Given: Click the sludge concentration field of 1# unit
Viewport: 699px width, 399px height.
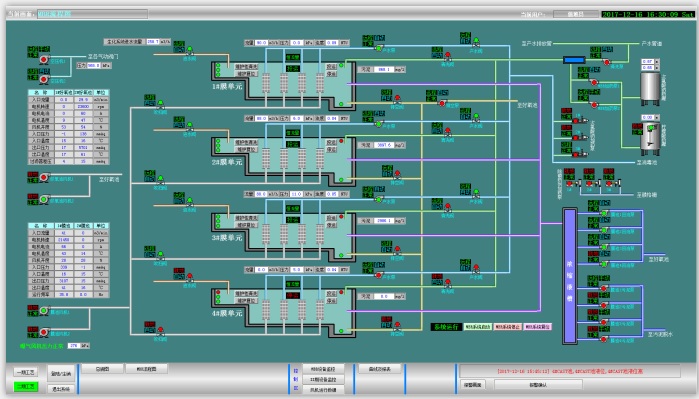Looking at the screenshot, I should 383,70.
